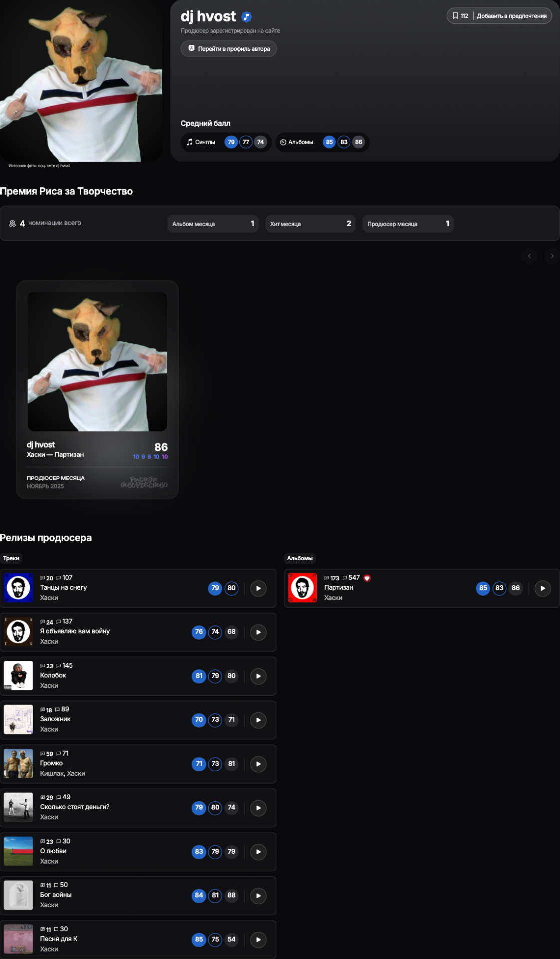Viewport: 560px width, 959px height.
Task: Play the track Бог войны
Action: [258, 896]
